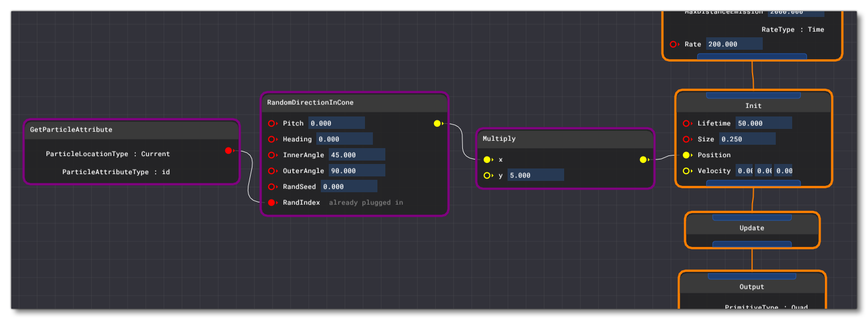The width and height of the screenshot is (868, 320).
Task: Open the PrimitiveType Quad selector
Action: point(766,307)
